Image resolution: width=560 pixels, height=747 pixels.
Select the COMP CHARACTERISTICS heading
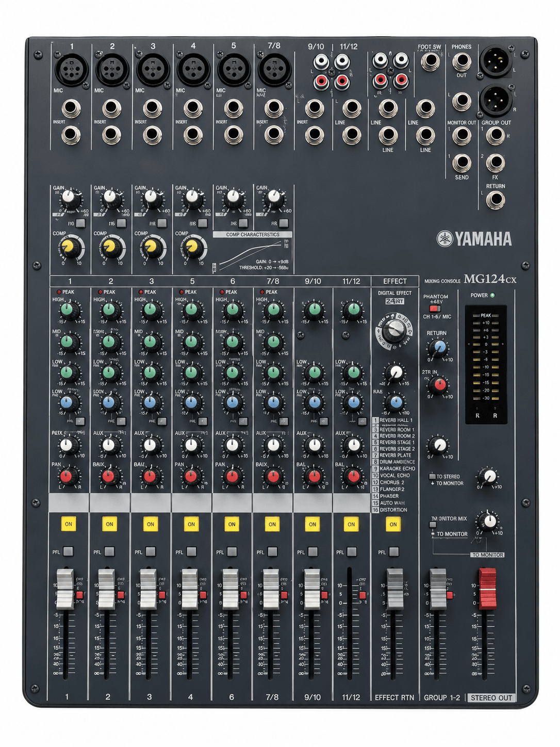(253, 234)
